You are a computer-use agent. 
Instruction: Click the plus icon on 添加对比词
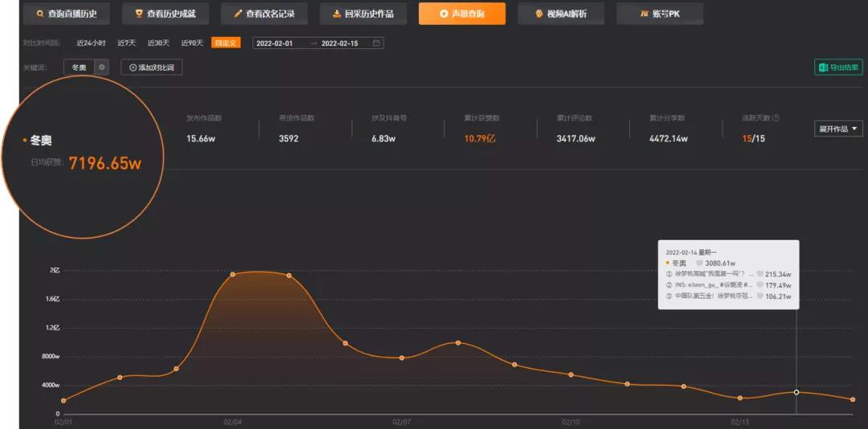click(133, 67)
